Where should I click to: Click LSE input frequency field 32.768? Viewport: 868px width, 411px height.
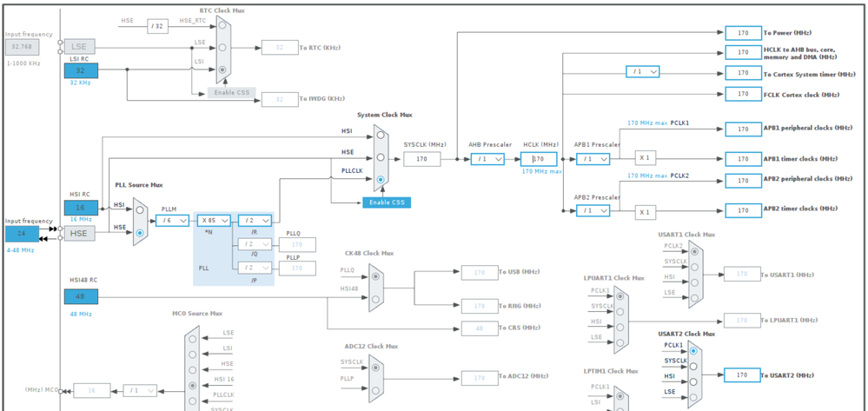(22, 47)
